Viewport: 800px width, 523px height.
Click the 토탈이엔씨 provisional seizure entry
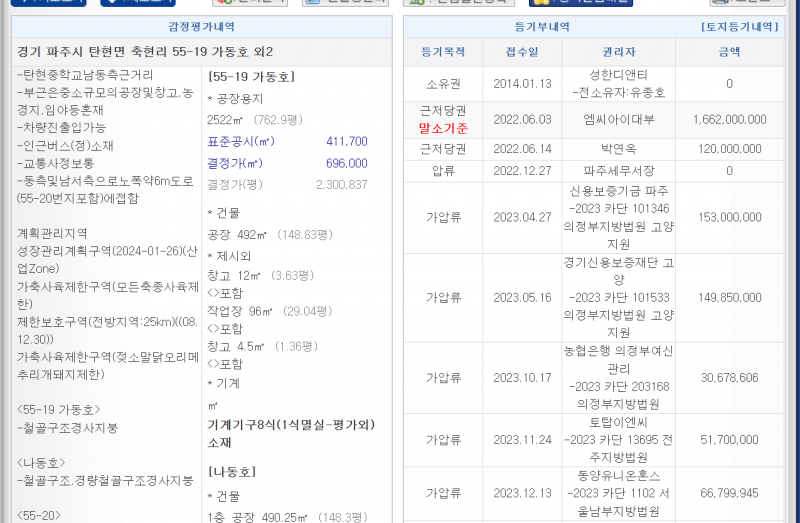pos(618,439)
